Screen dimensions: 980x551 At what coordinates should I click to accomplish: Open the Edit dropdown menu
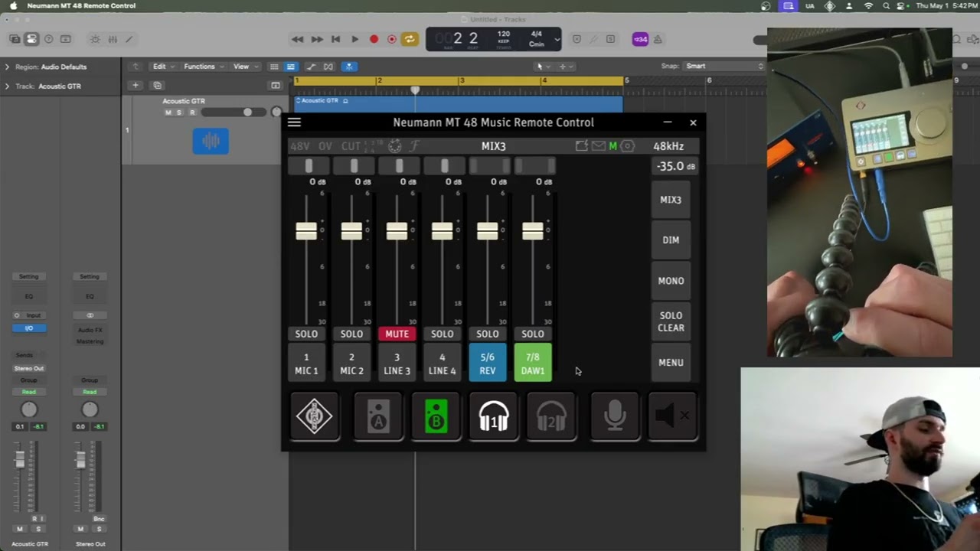pos(162,67)
